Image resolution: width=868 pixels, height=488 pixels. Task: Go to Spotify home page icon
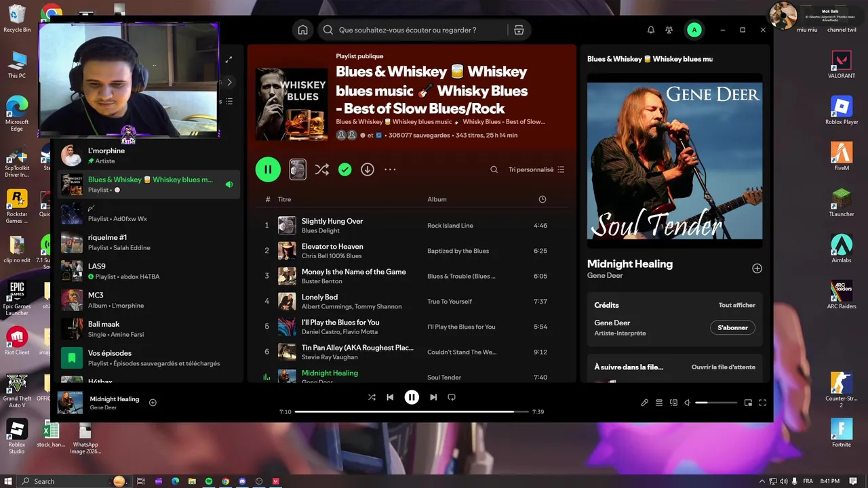click(x=302, y=30)
